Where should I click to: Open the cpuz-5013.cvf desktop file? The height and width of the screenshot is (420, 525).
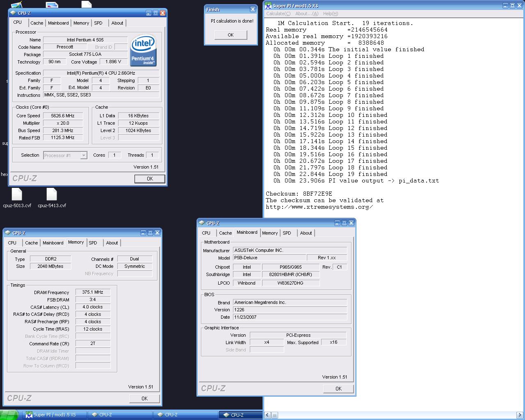pyautogui.click(x=17, y=198)
